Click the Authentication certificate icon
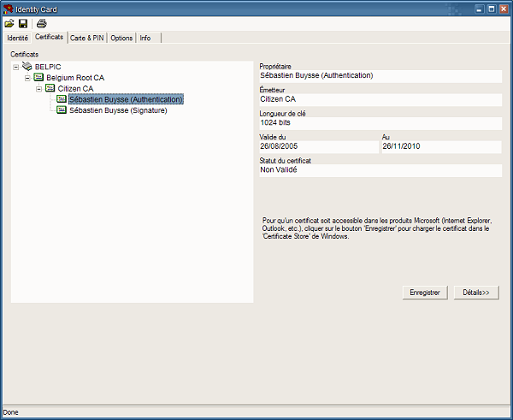Image resolution: width=513 pixels, height=420 pixels. pyautogui.click(x=61, y=99)
